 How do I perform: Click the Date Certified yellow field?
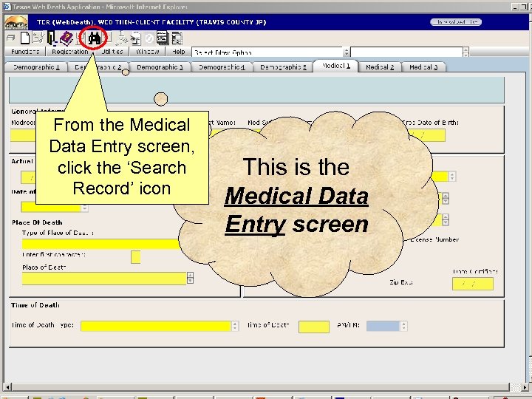point(473,284)
